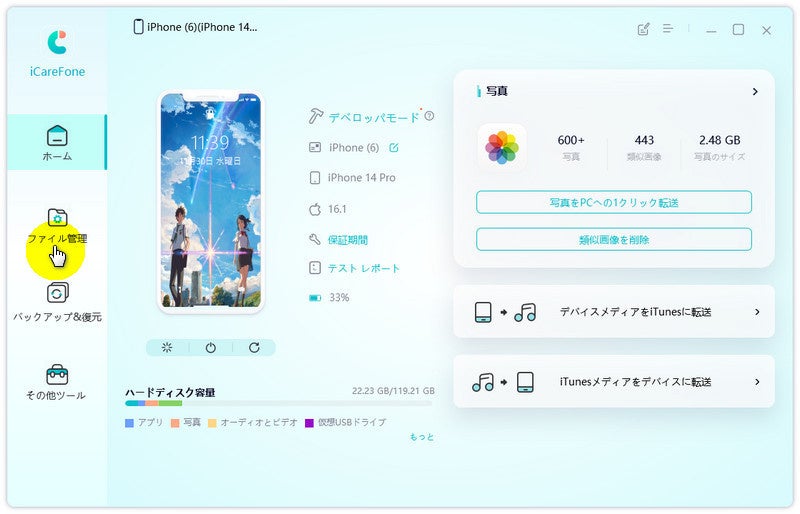
Task: Open the テスト レポート test report link
Action: click(x=363, y=268)
